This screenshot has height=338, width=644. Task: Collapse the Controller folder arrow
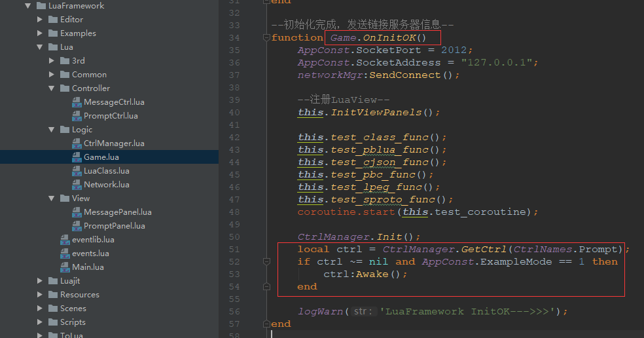click(x=52, y=88)
